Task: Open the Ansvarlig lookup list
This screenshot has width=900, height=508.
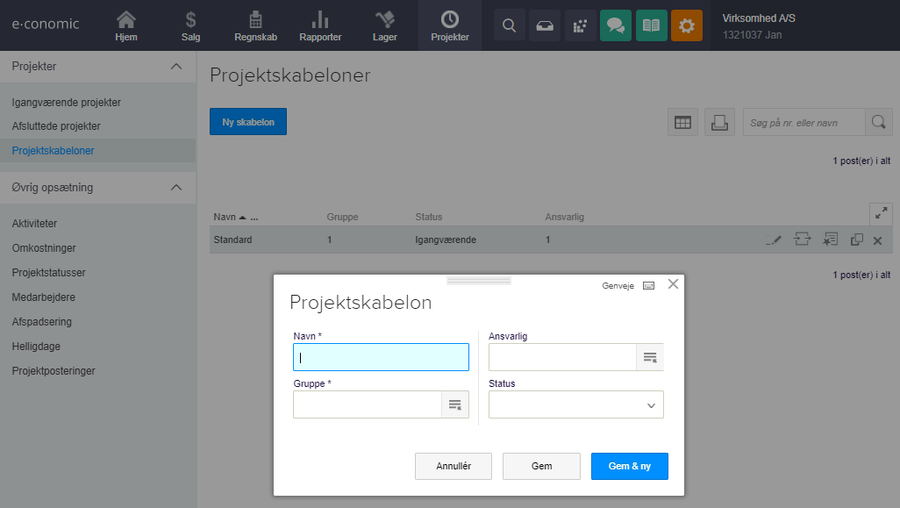Action: tap(650, 357)
